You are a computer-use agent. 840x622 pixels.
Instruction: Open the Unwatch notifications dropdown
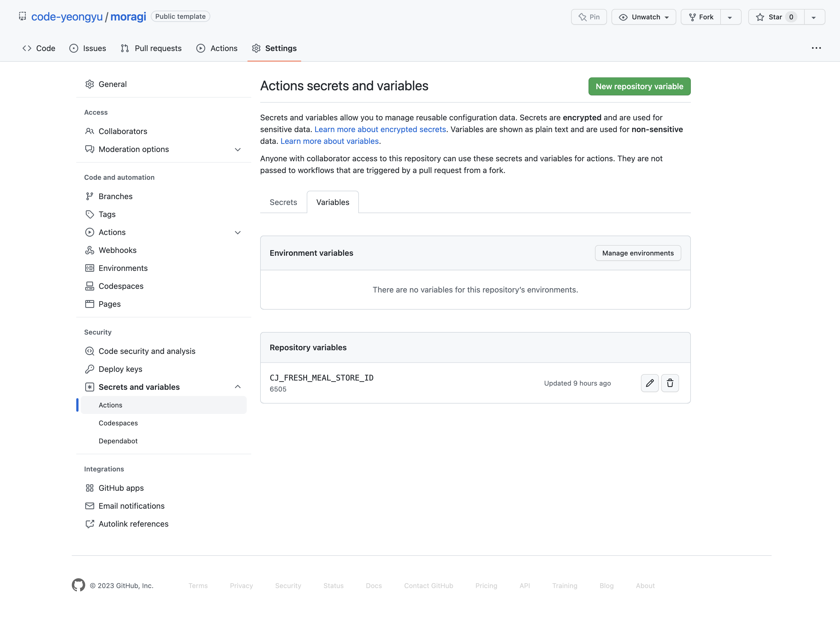click(643, 17)
